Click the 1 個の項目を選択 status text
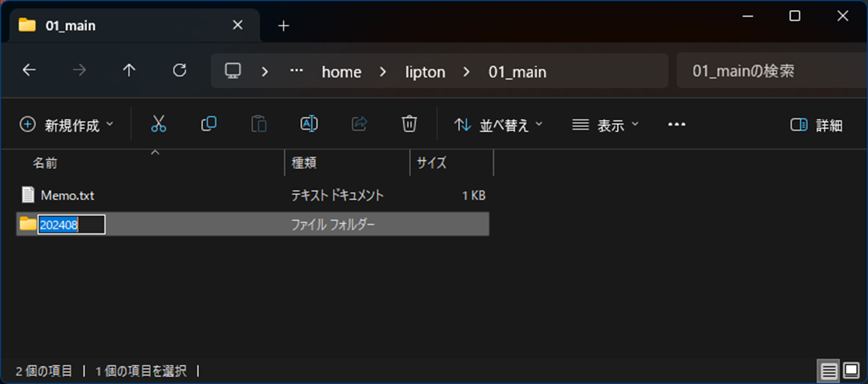 (x=142, y=370)
